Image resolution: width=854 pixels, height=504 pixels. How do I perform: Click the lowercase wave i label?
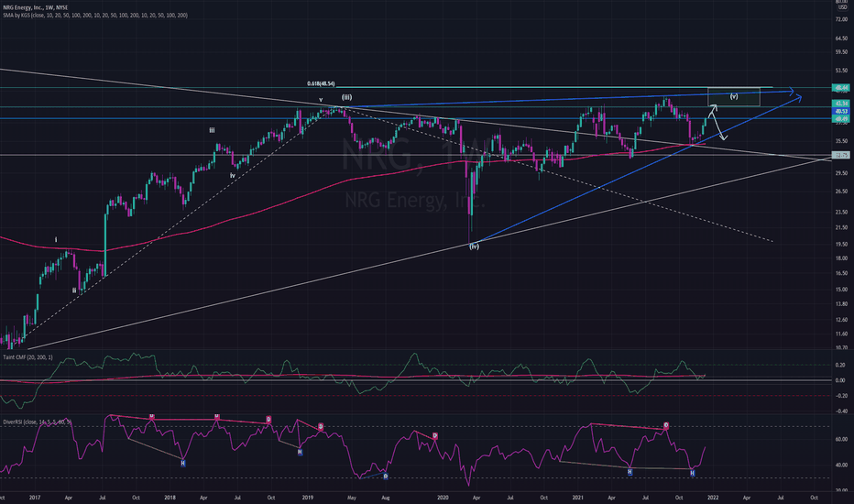(x=56, y=240)
